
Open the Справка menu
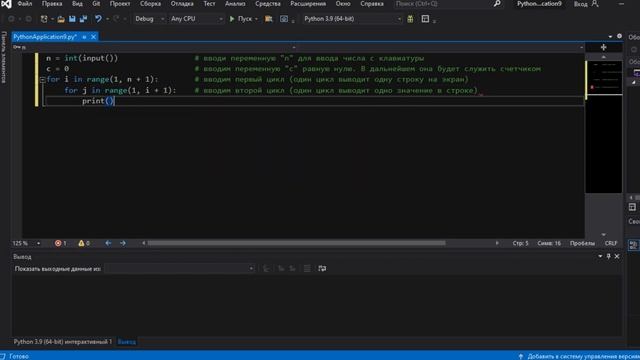(x=372, y=4)
